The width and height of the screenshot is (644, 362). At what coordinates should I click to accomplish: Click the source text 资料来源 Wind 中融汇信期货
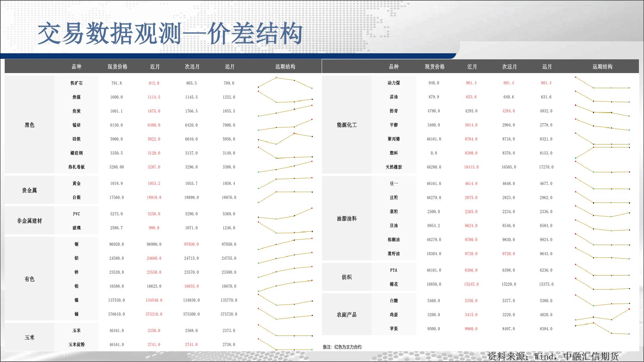tap(553, 356)
